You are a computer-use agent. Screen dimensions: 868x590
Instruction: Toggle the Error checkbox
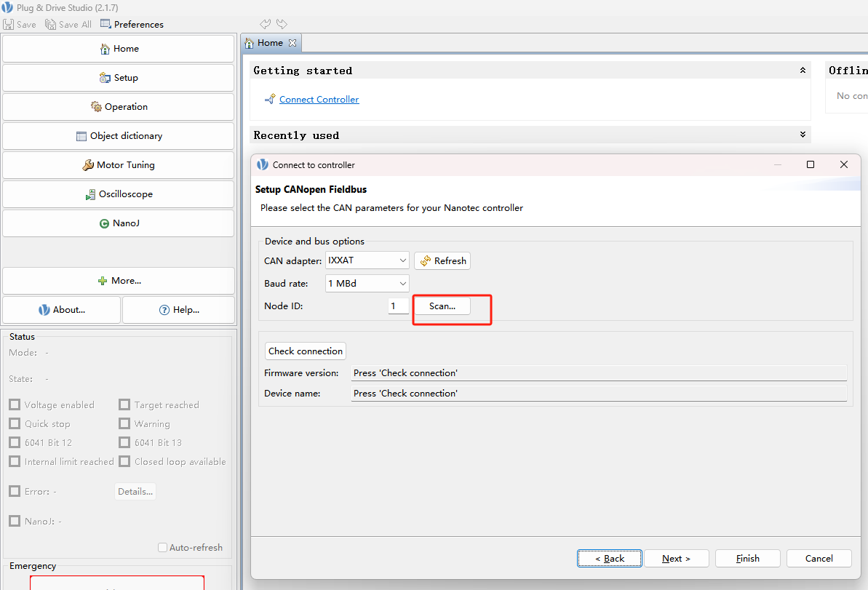(15, 491)
